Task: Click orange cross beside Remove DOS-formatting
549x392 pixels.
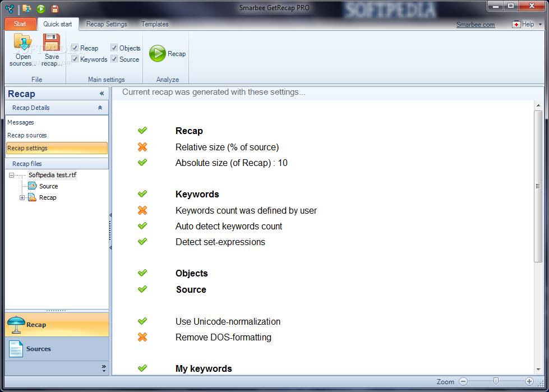Action: [142, 337]
